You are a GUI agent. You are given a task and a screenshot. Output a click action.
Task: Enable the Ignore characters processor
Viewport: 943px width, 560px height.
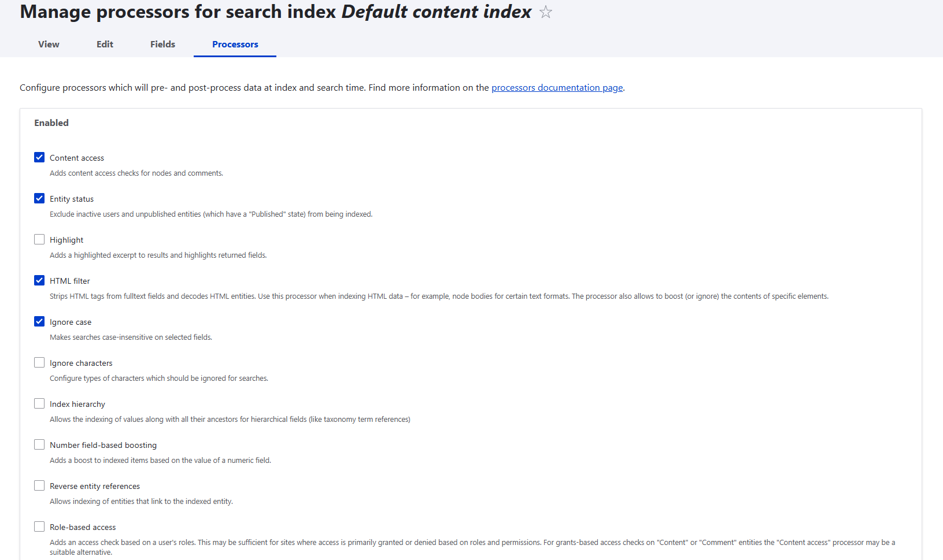click(39, 362)
